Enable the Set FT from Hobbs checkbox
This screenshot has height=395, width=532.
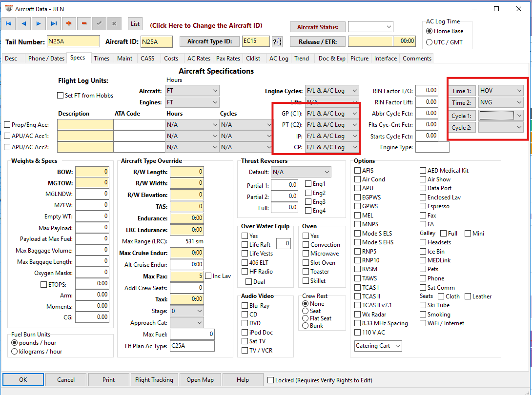[x=61, y=96]
